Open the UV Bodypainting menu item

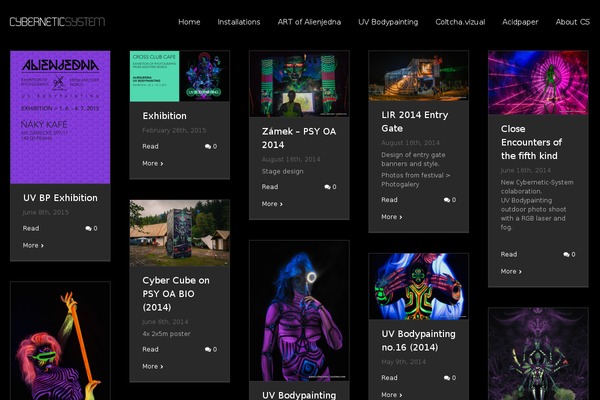[388, 22]
